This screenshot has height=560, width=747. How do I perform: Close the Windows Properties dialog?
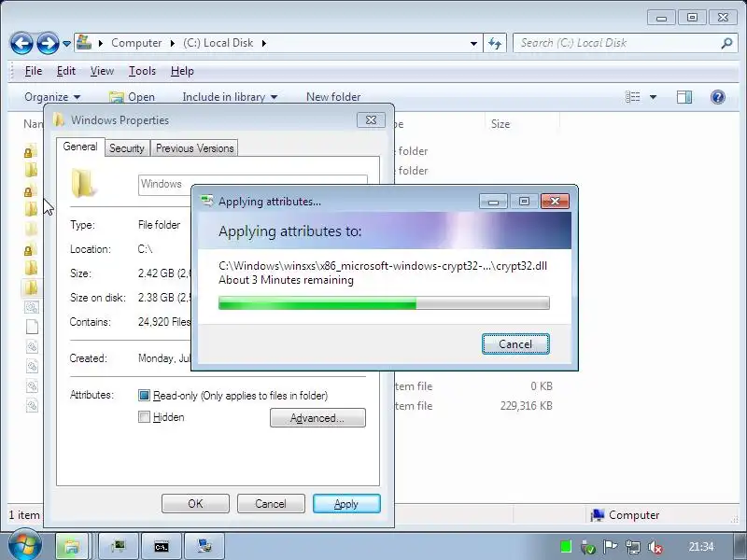click(x=371, y=120)
